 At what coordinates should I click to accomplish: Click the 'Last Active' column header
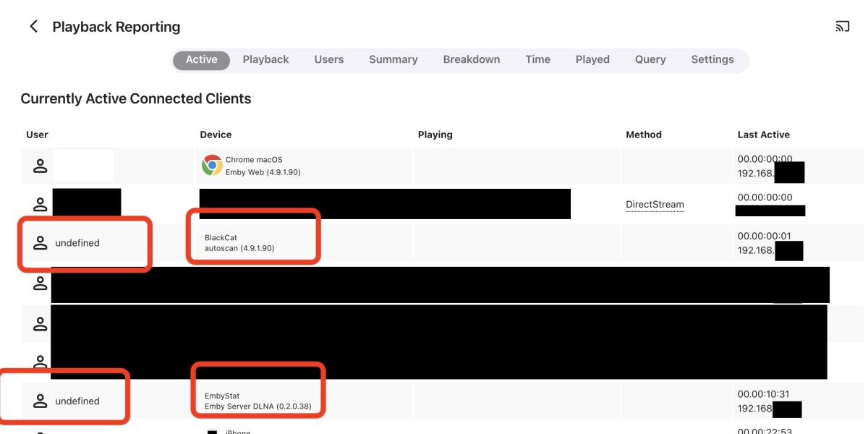[x=763, y=135]
